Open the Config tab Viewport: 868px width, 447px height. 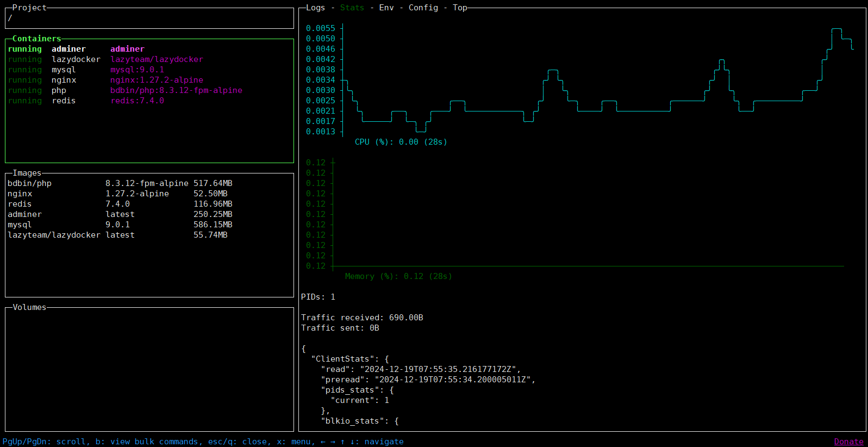[x=423, y=8]
